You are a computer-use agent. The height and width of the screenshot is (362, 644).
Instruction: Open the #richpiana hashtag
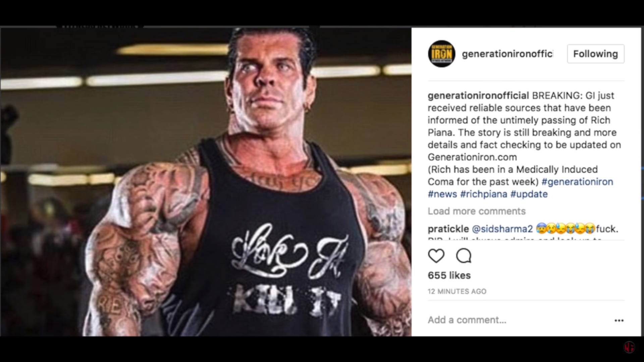point(483,194)
